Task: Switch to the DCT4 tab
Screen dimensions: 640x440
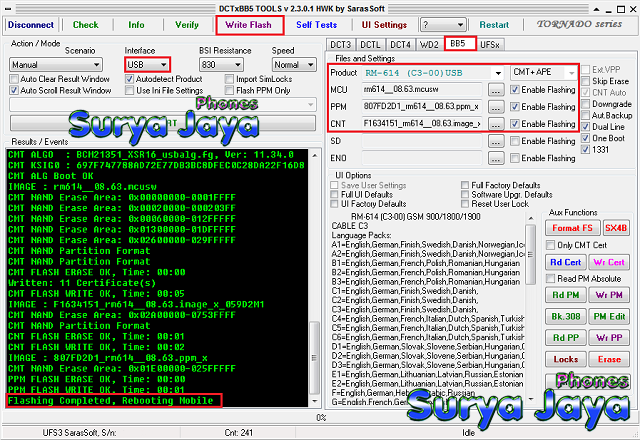Action: 400,44
